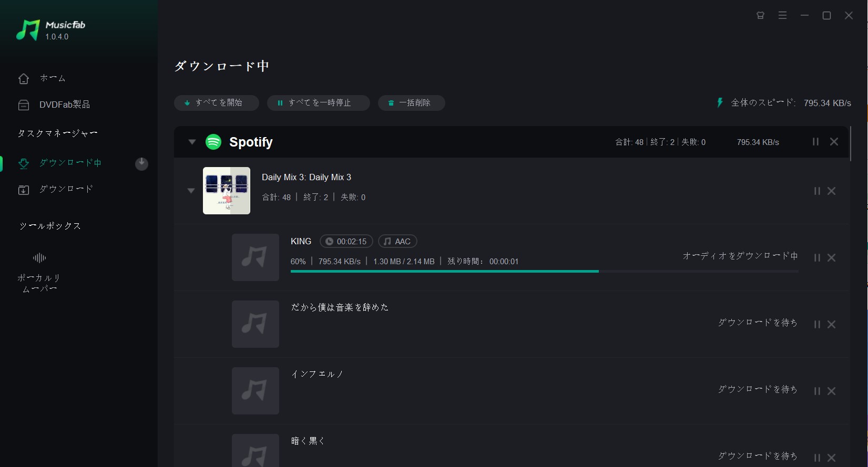Click the だから僕は音楽を辞めた title

(x=340, y=307)
